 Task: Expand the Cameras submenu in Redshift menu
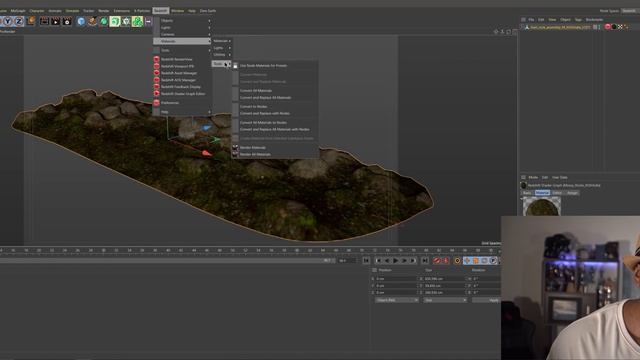tap(182, 34)
